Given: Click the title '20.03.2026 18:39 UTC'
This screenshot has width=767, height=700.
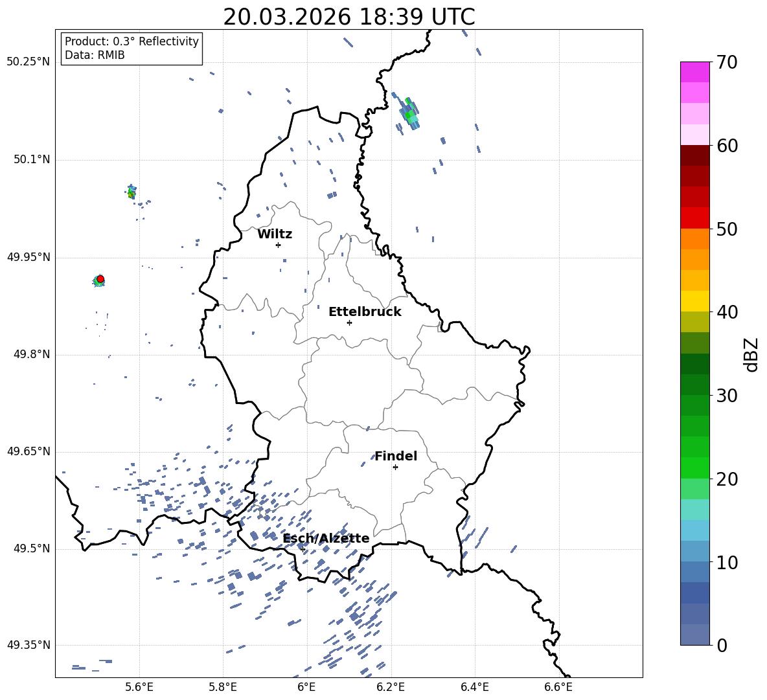Looking at the screenshot, I should point(349,17).
